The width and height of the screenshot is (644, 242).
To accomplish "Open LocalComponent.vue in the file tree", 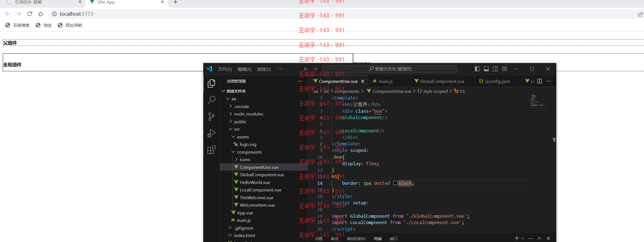I will click(260, 190).
